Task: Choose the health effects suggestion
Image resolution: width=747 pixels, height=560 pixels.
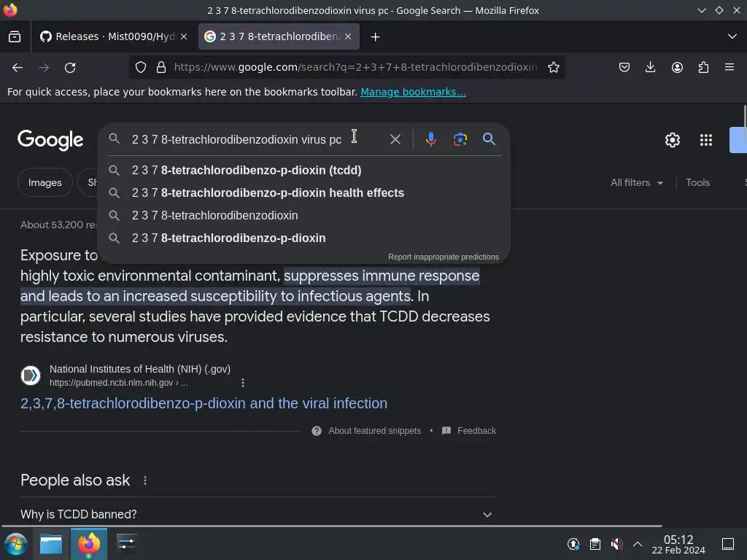Action: (304, 192)
